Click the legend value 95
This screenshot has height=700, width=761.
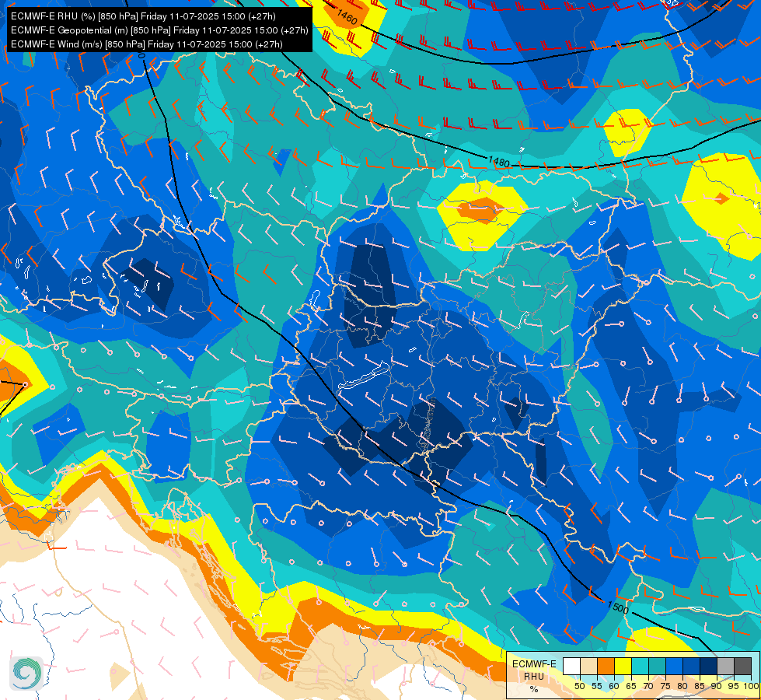733,686
